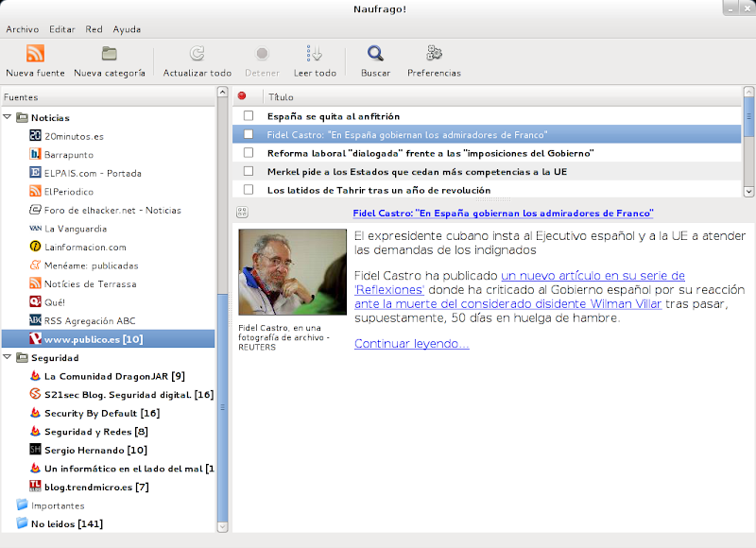Collapse the Noticias category
This screenshot has height=548, width=756.
click(8, 117)
